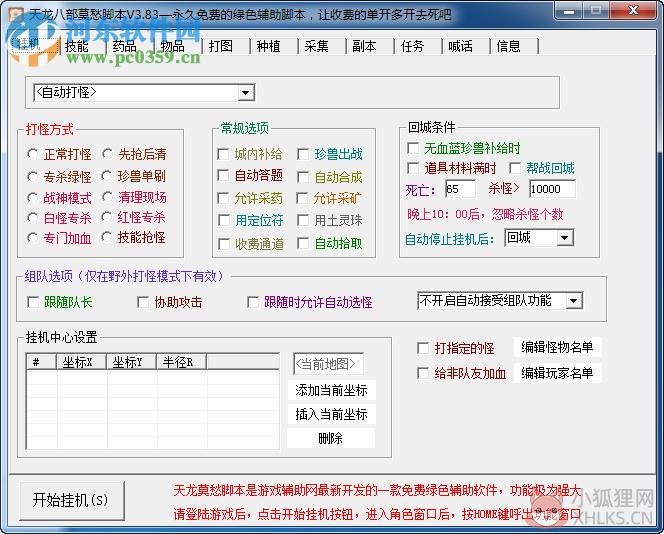Select 专门加血 radio button

pos(33,238)
